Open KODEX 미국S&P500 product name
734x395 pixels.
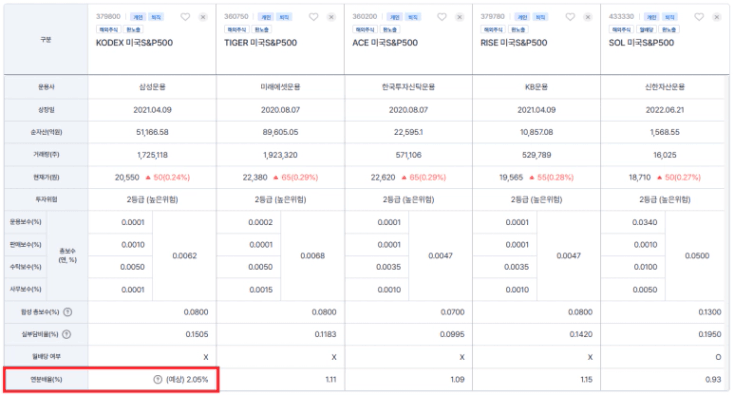[x=134, y=43]
